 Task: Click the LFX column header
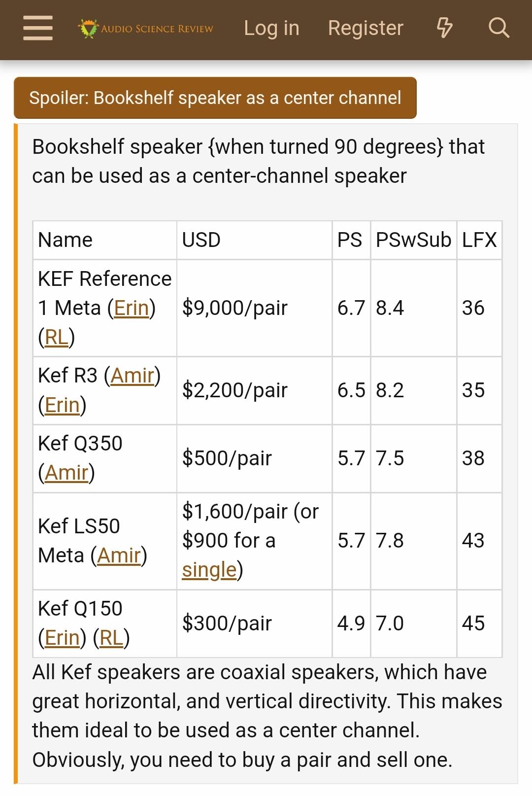(x=479, y=240)
